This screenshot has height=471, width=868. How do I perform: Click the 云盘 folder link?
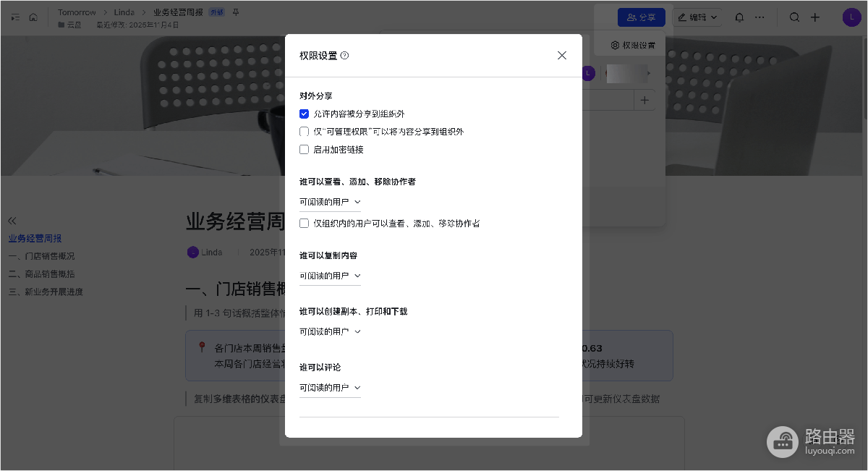click(70, 25)
